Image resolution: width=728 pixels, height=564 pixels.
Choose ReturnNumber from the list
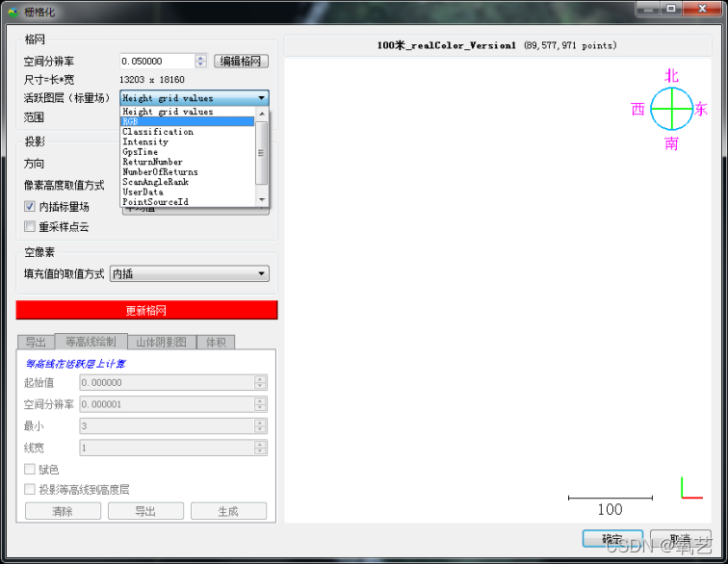click(x=187, y=162)
